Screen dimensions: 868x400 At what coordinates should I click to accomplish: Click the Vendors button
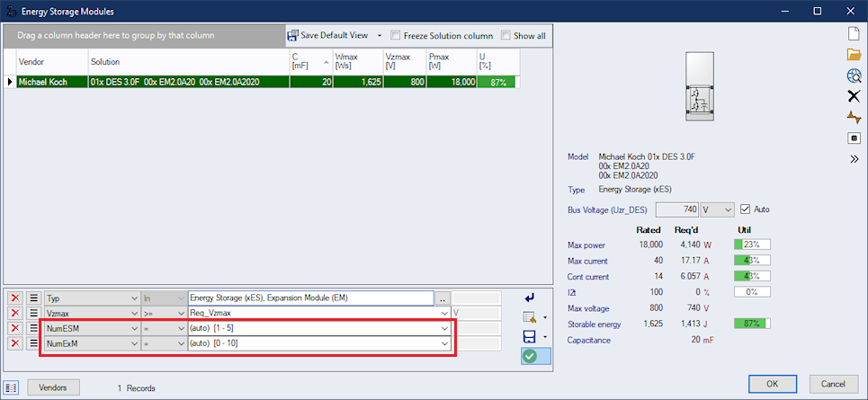[x=53, y=387]
